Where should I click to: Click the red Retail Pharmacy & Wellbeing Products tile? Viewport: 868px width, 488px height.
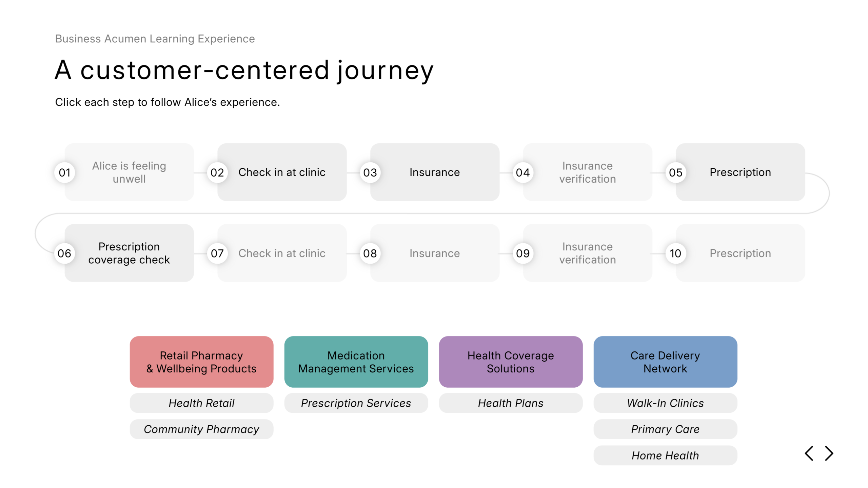coord(201,362)
